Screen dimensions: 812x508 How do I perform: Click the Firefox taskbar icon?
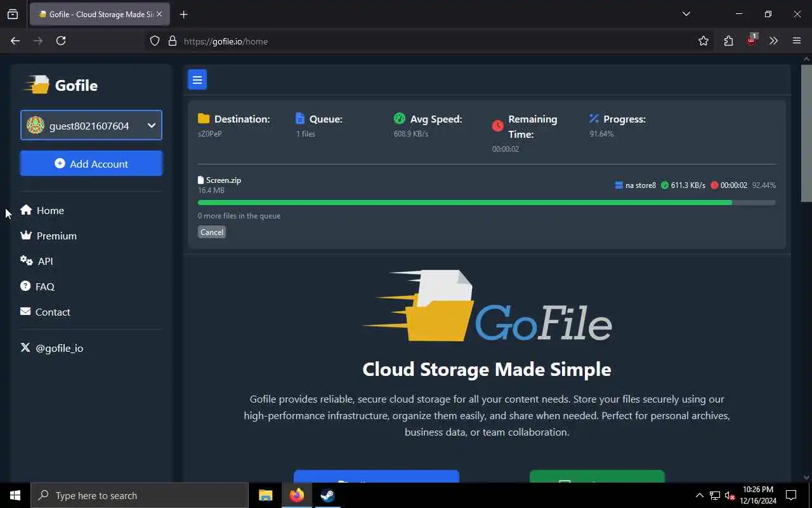pos(296,495)
